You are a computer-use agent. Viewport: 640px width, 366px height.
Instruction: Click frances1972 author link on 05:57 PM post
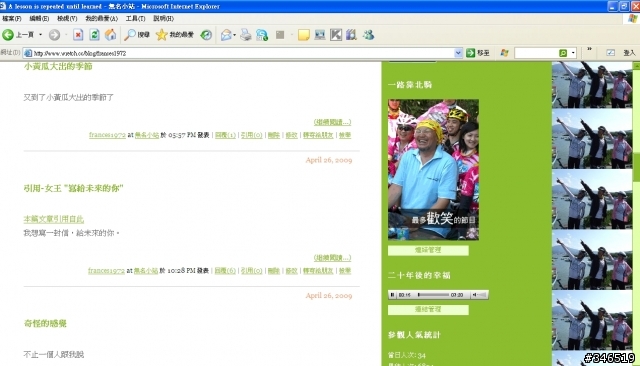[107, 135]
